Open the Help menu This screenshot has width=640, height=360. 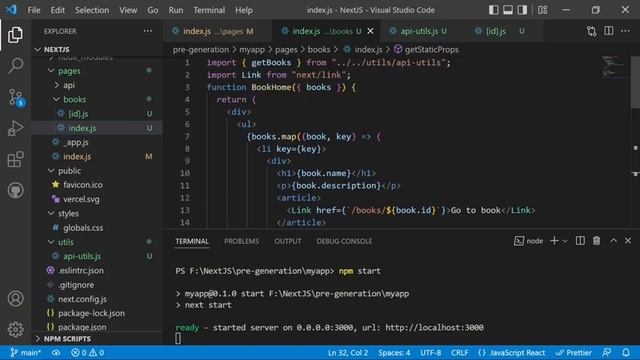pyautogui.click(x=244, y=10)
